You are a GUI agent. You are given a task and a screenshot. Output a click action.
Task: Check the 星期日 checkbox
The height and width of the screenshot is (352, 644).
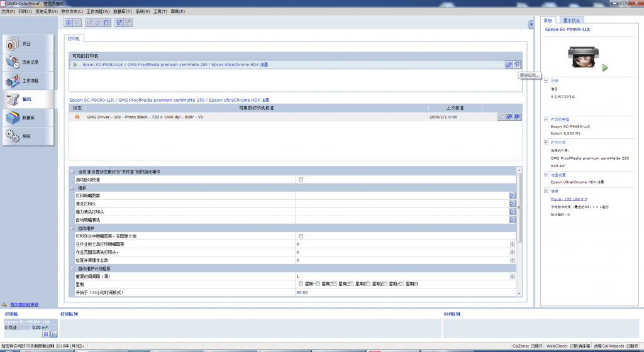[x=402, y=284]
